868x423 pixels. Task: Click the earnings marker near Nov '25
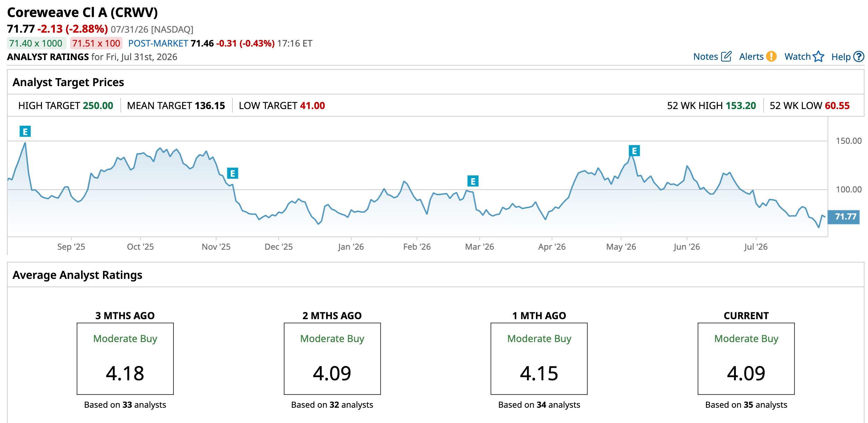(x=232, y=173)
